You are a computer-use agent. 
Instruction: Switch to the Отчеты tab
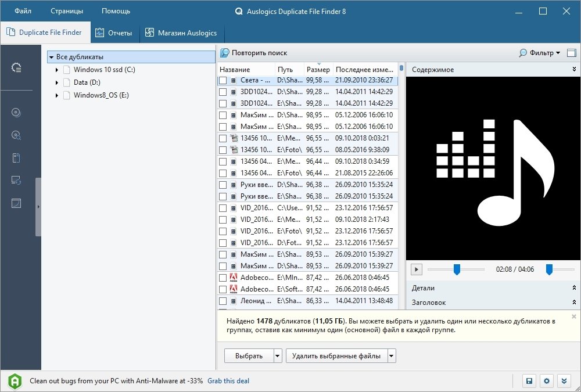click(114, 33)
